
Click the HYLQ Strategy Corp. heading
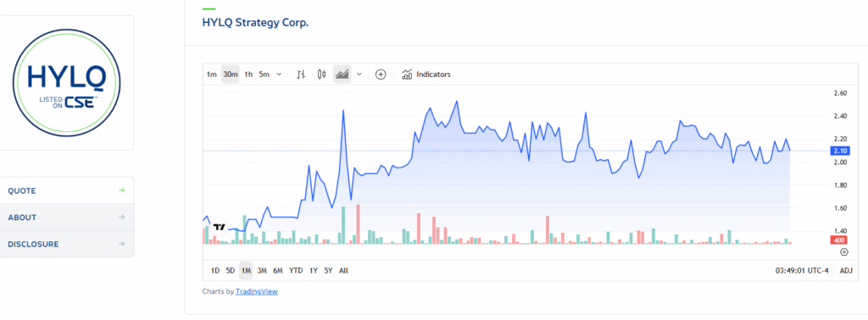(255, 24)
